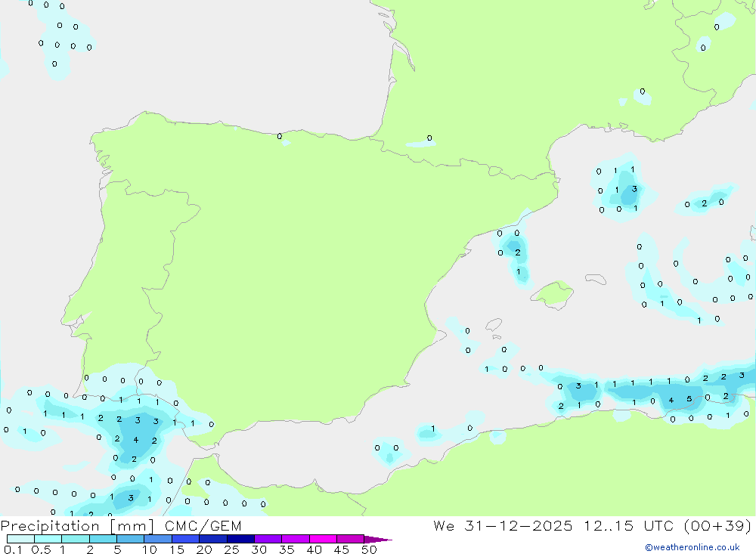This screenshot has height=554, width=756.
Task: Select the 1–2 mm legend color swatch
Action: tap(76, 540)
